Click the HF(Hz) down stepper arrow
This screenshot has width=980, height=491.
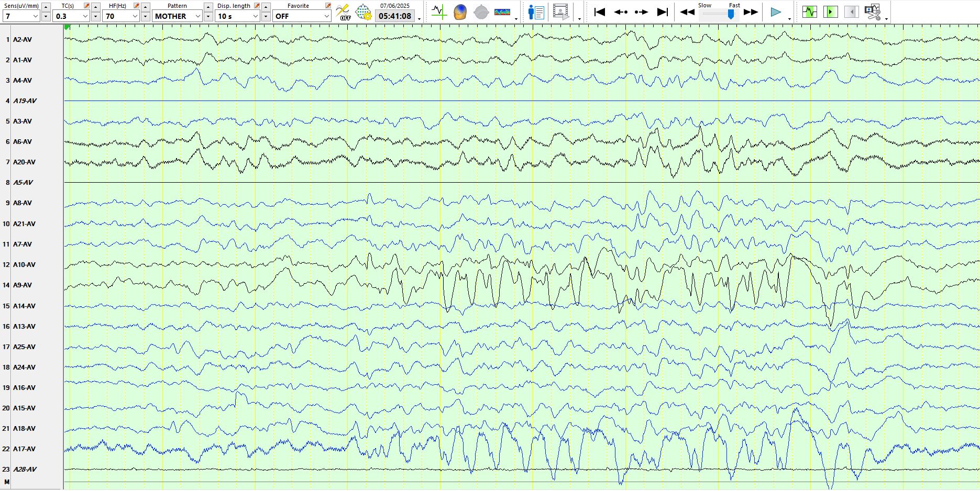coord(145,16)
